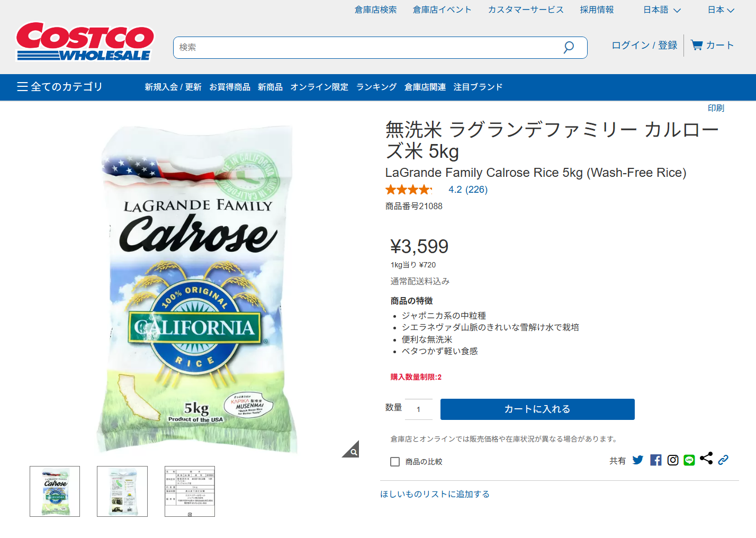
Task: Check the 商品の比較 compare checkbox
Action: [395, 462]
